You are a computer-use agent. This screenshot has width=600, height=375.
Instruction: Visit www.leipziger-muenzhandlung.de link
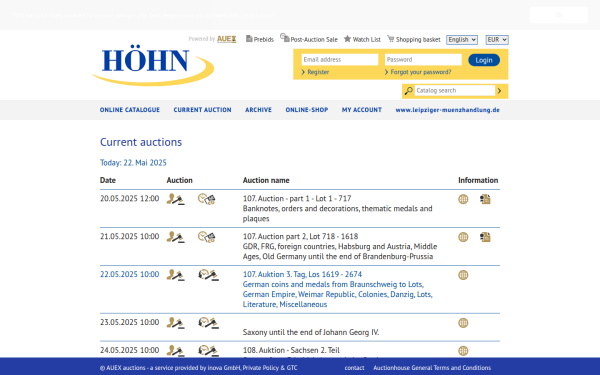click(447, 110)
